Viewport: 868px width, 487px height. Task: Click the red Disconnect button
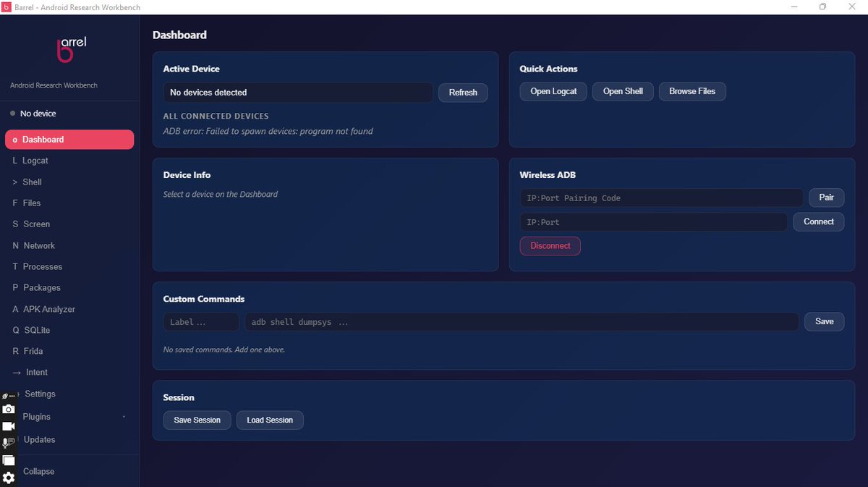[550, 246]
